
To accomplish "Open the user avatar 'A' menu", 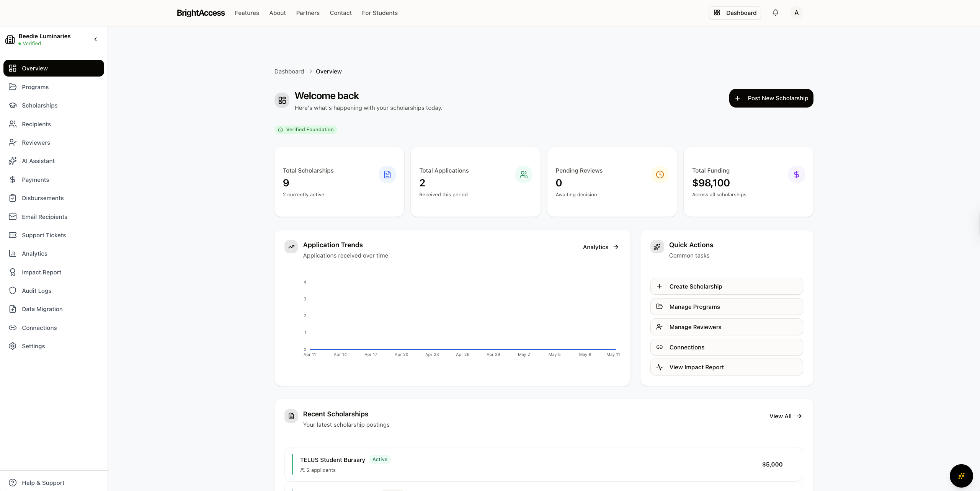I will click(796, 13).
